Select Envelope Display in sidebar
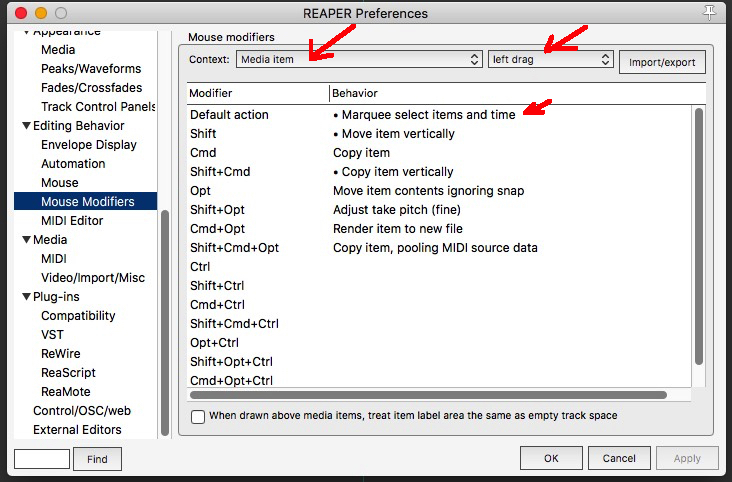732x482 pixels. point(89,145)
